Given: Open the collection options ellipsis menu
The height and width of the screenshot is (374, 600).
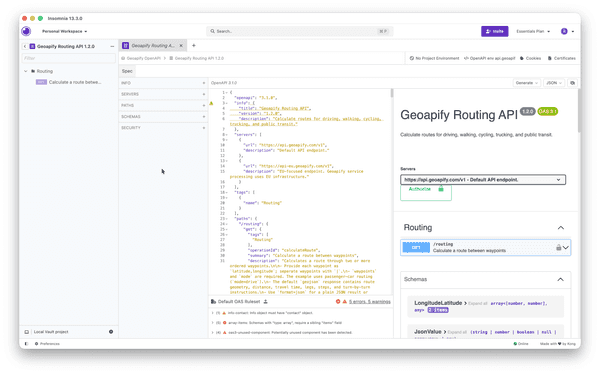Looking at the screenshot, I should pos(112,46).
